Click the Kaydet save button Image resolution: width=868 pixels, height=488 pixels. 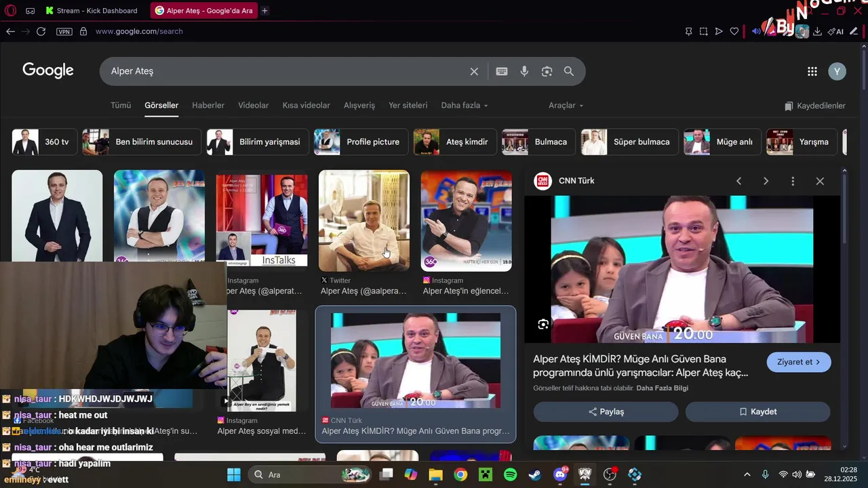point(757,411)
